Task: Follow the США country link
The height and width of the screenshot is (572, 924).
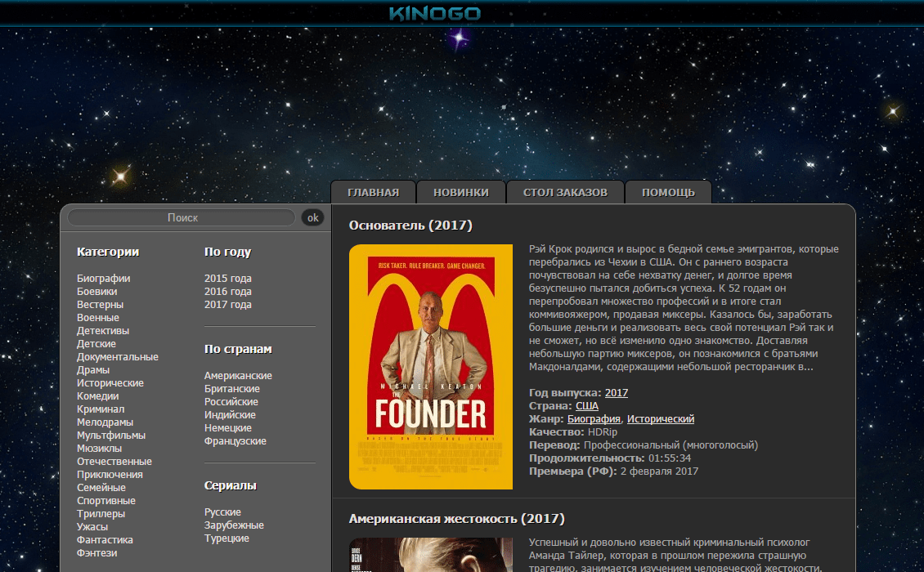Action: tap(587, 406)
